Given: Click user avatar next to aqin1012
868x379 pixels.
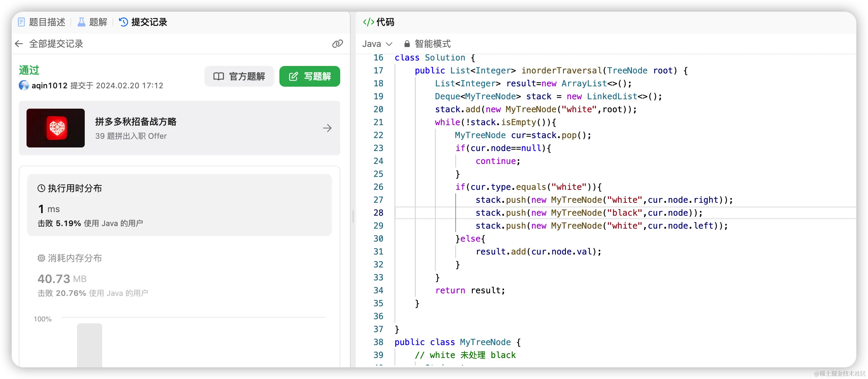Looking at the screenshot, I should click(24, 86).
